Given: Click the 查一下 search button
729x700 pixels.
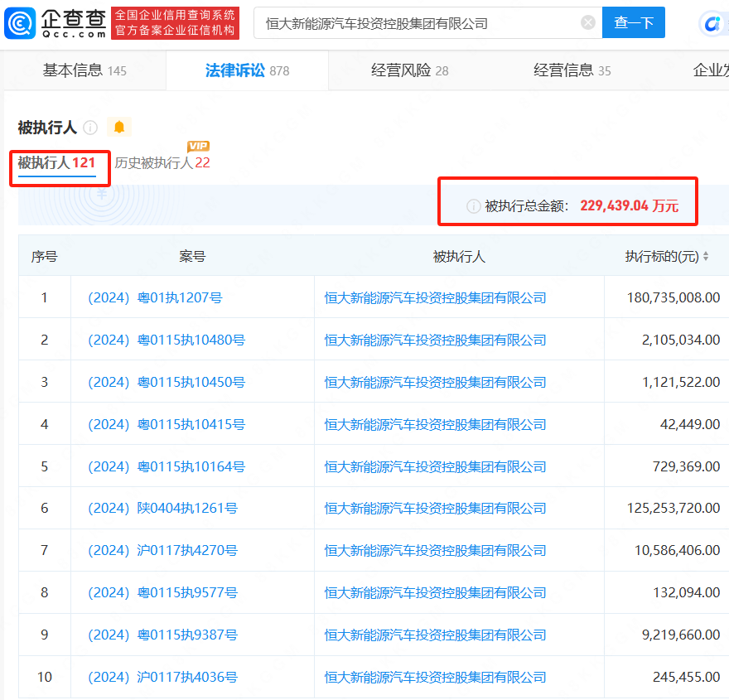Looking at the screenshot, I should 634,22.
